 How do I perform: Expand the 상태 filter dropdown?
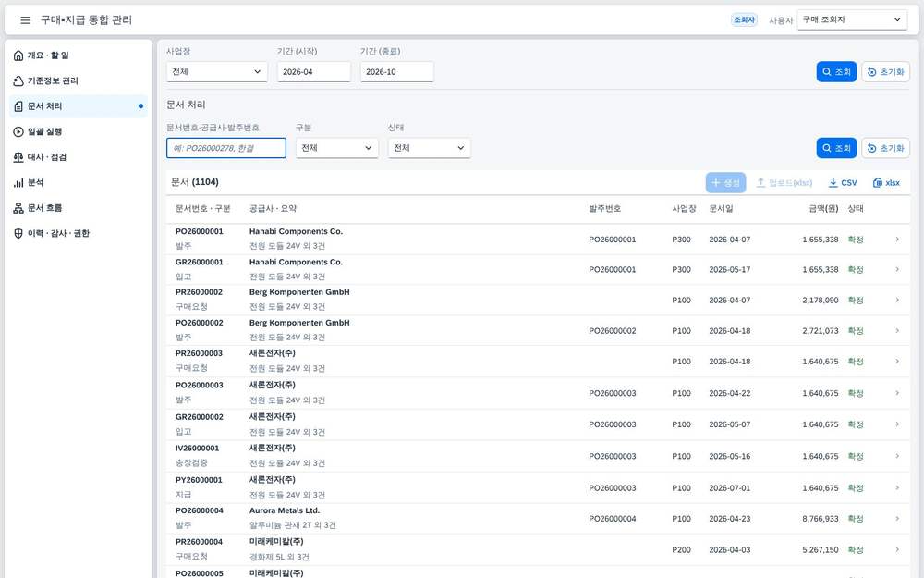(429, 148)
